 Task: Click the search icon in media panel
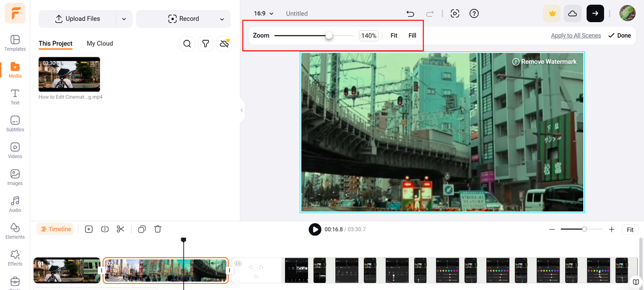(x=187, y=44)
